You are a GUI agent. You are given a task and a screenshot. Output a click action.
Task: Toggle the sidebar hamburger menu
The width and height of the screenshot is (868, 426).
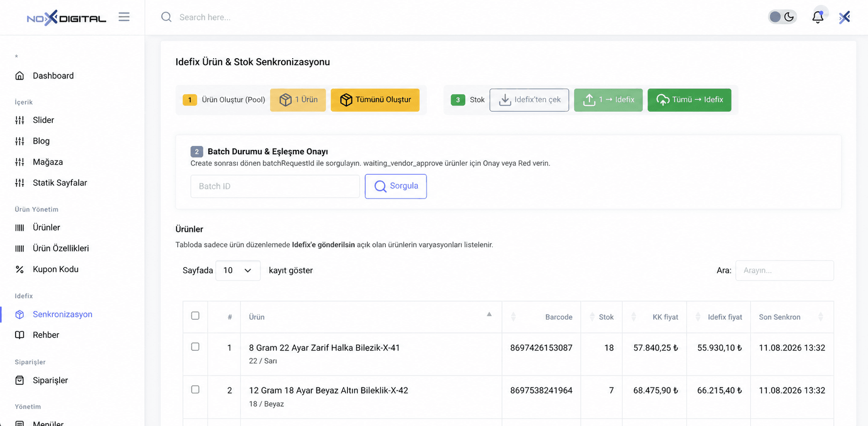point(124,17)
